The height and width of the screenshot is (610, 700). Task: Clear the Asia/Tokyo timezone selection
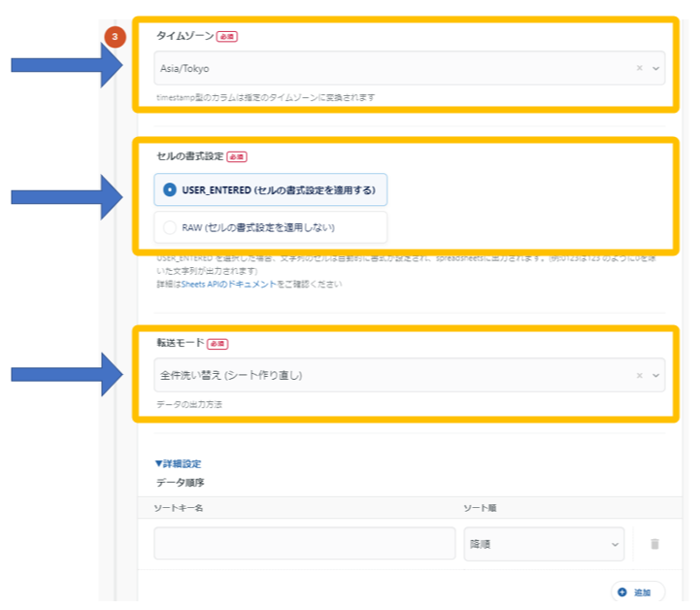point(639,68)
